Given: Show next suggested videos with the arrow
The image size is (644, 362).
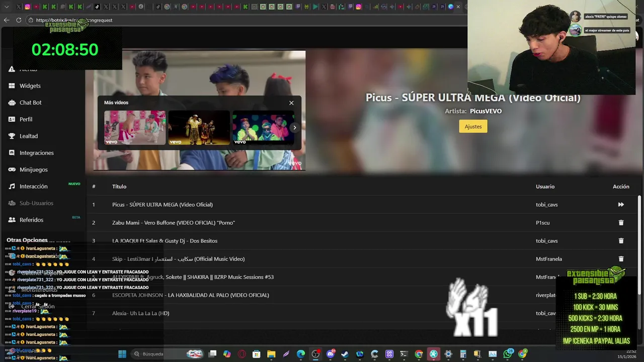Looking at the screenshot, I should pyautogui.click(x=294, y=128).
